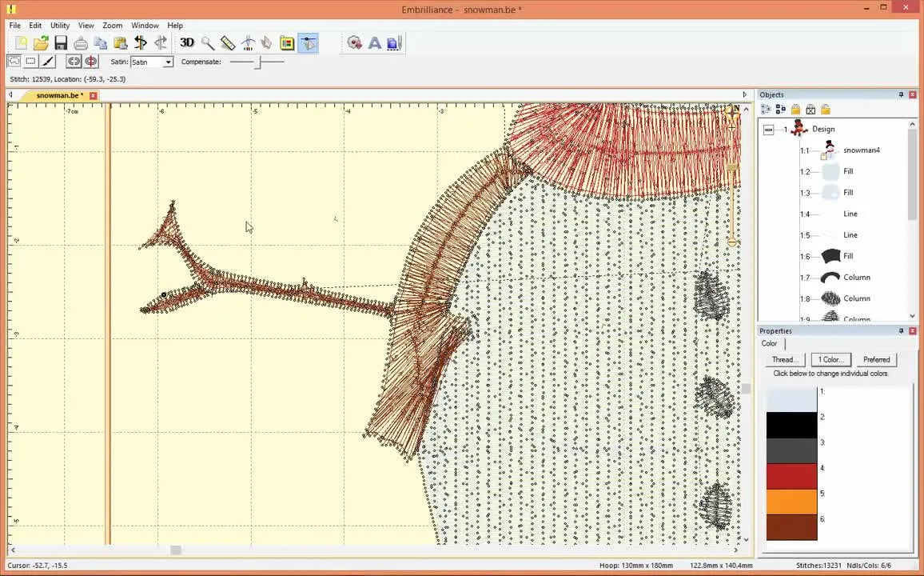Open the color sort list icon
Viewport: 924px width, 576px height.
pyautogui.click(x=287, y=43)
